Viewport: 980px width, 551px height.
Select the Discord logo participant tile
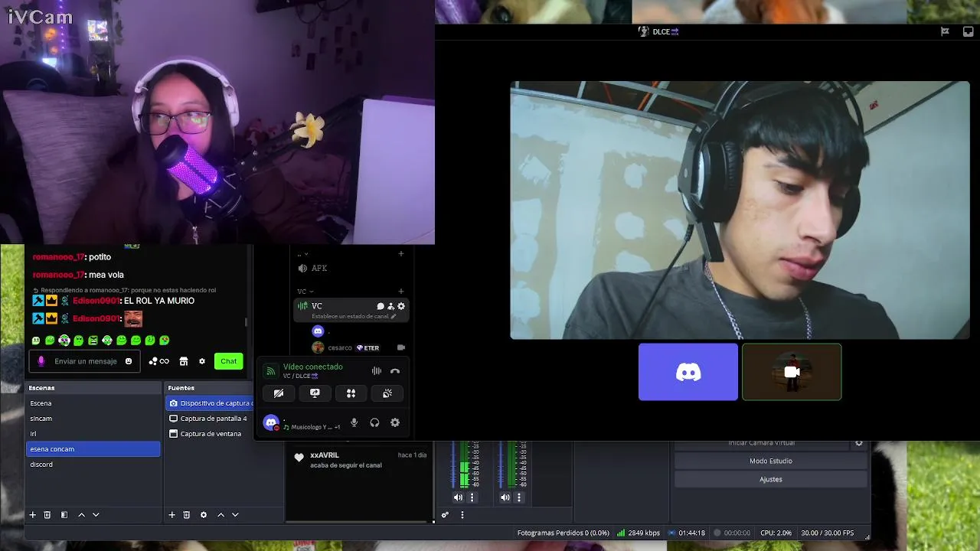[688, 372]
